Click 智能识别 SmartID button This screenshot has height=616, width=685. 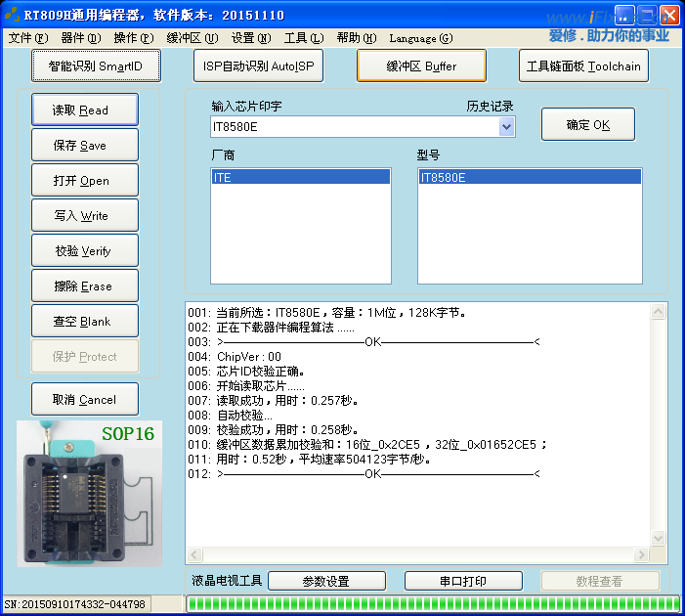pos(96,66)
